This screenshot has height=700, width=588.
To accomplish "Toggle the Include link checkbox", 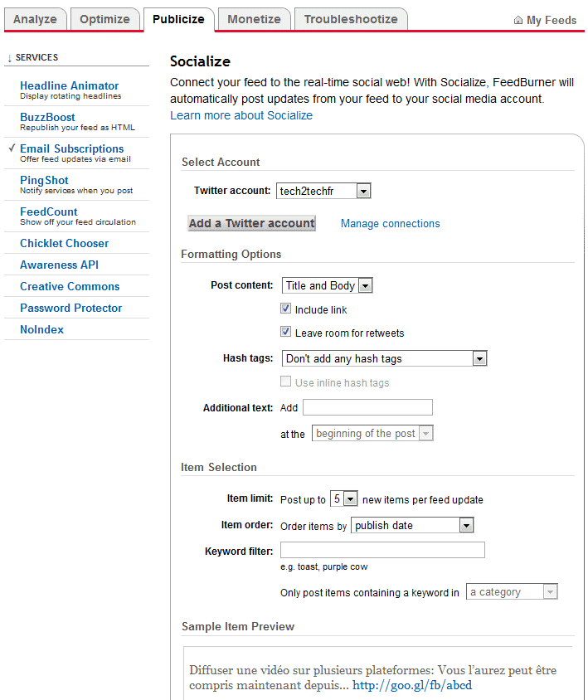I will click(286, 309).
